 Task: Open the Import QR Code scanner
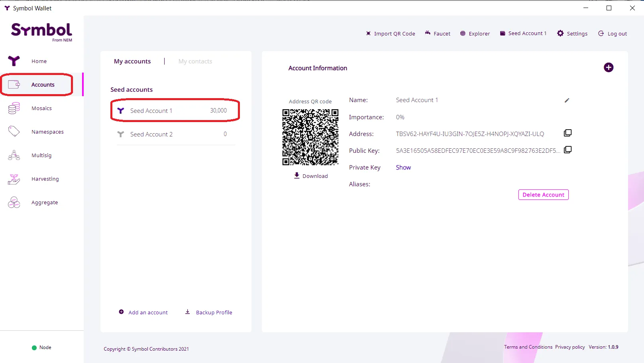pyautogui.click(x=390, y=34)
